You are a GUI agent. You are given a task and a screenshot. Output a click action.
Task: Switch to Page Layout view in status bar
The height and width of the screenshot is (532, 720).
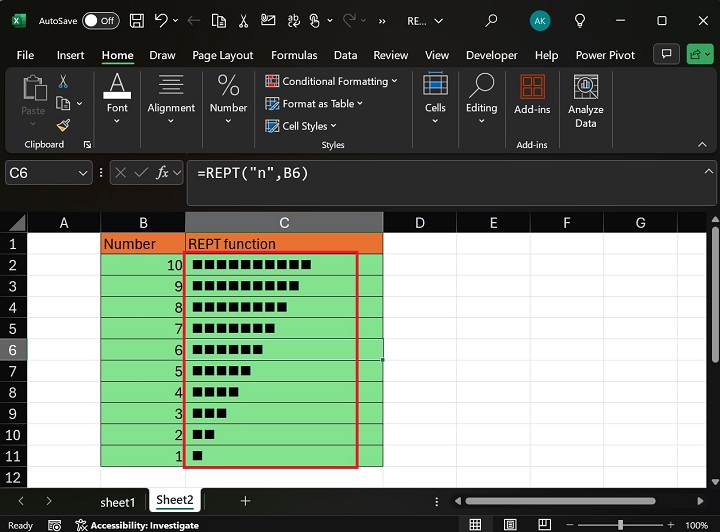point(510,525)
